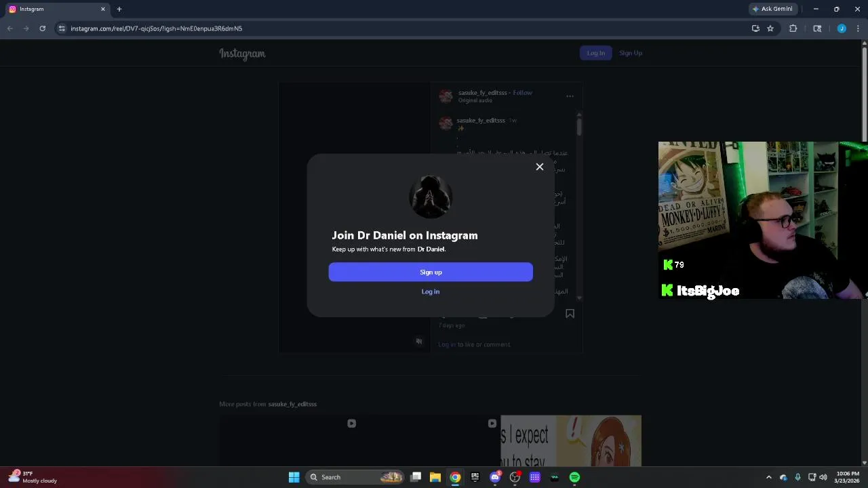Show hidden system tray icons
Image resolution: width=868 pixels, height=488 pixels.
click(x=768, y=477)
